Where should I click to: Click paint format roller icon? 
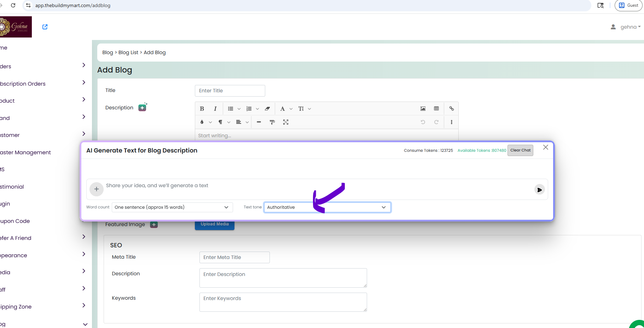[x=272, y=122]
